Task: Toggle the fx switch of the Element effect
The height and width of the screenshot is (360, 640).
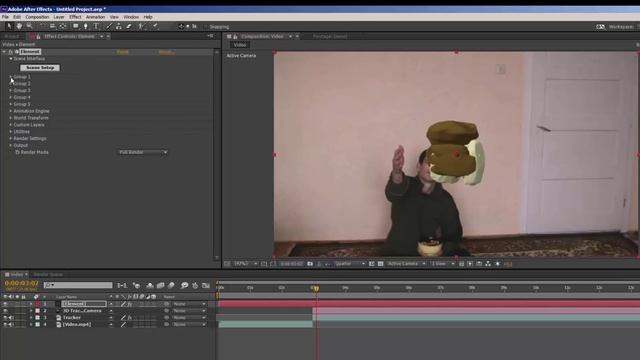Action: pyautogui.click(x=11, y=52)
